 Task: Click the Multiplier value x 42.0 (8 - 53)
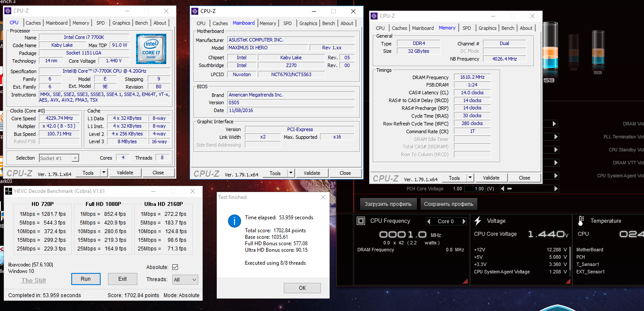[x=59, y=126]
